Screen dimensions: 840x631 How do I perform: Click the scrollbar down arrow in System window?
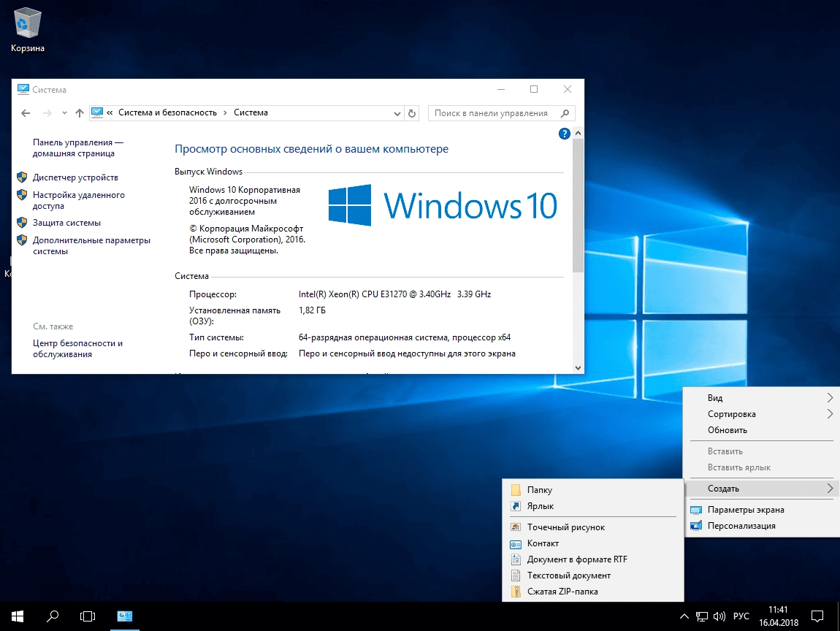pyautogui.click(x=578, y=367)
